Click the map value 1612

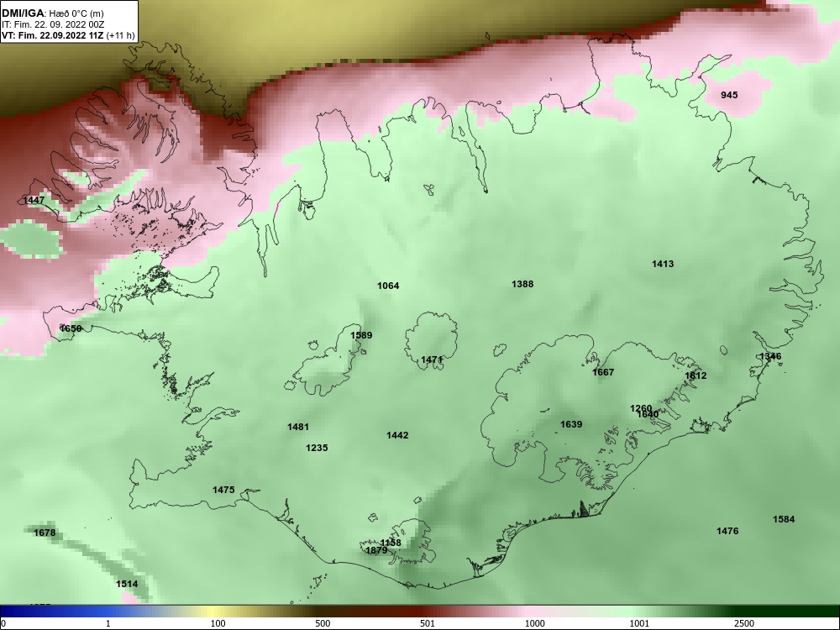click(696, 376)
